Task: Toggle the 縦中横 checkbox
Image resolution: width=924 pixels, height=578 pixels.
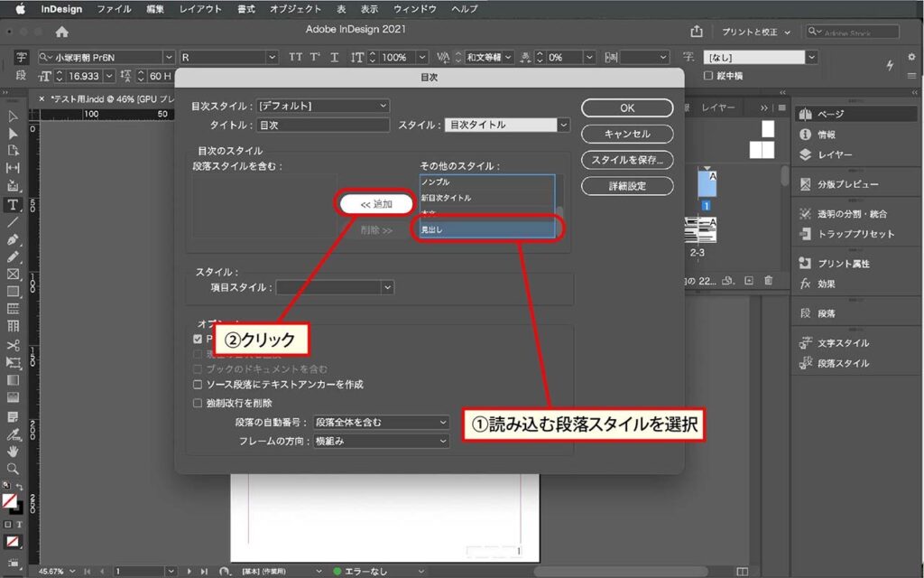Action: (x=708, y=76)
